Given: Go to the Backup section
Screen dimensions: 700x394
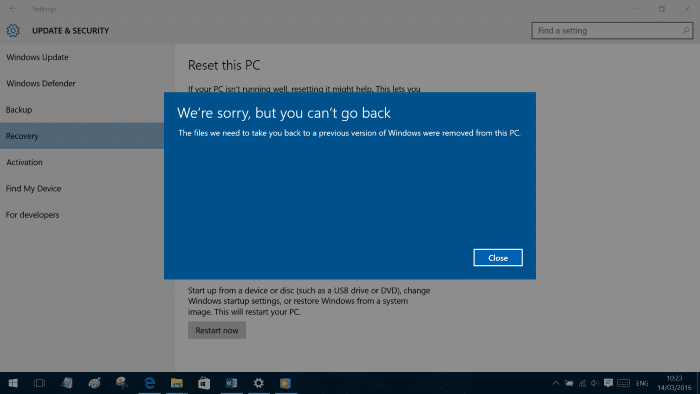Looking at the screenshot, I should 19,110.
